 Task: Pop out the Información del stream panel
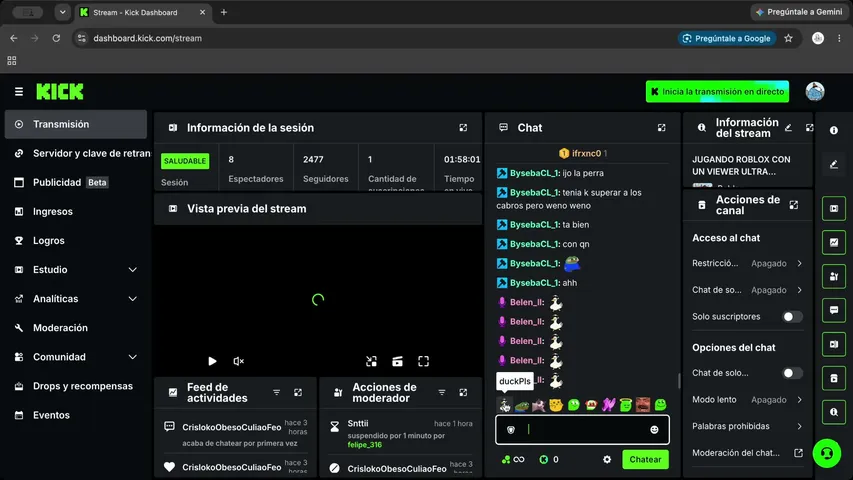tap(809, 127)
